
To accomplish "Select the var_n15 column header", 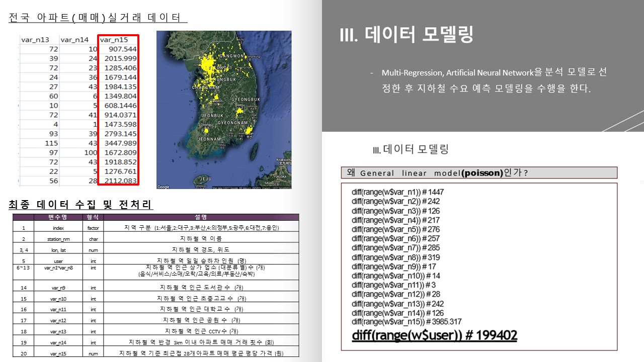I will click(x=114, y=40).
